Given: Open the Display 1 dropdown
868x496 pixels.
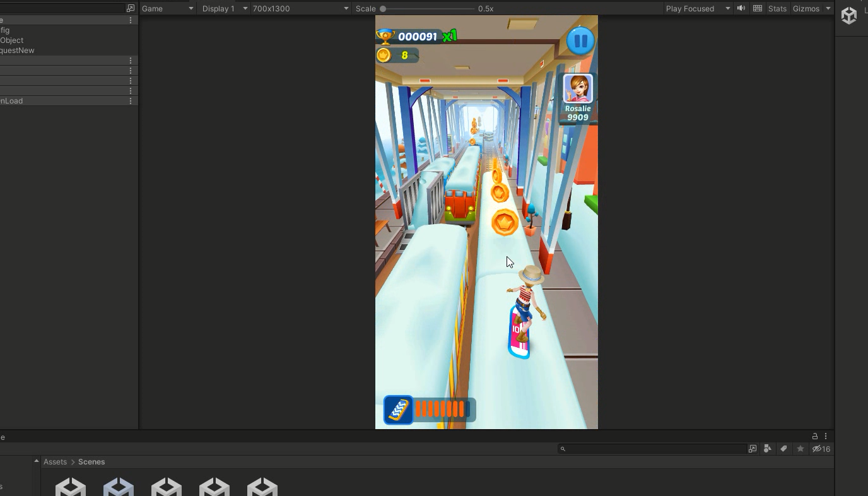Looking at the screenshot, I should 224,8.
